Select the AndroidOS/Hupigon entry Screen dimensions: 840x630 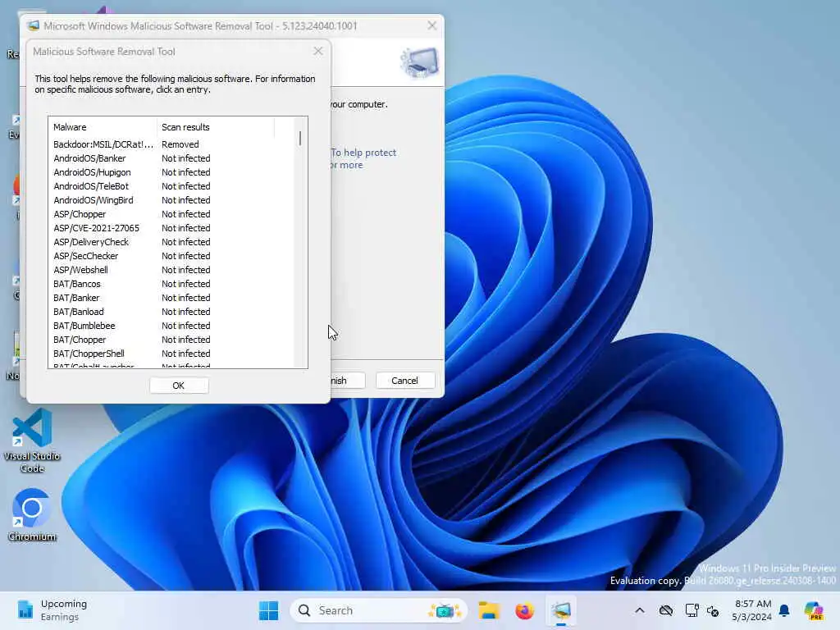(92, 172)
